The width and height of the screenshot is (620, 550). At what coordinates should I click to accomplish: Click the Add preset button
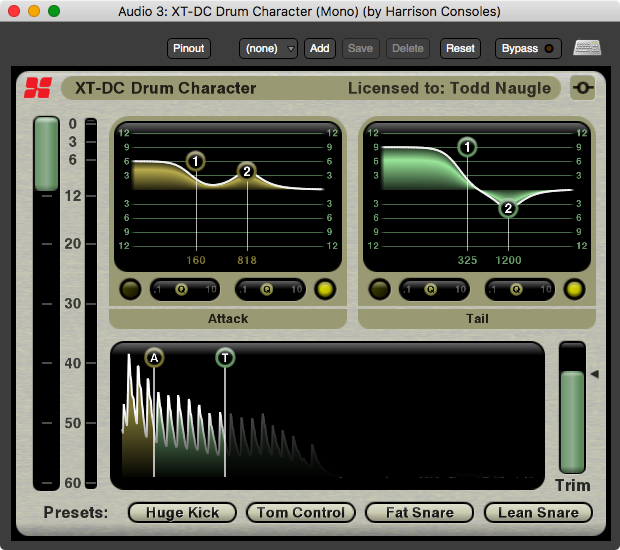[319, 49]
